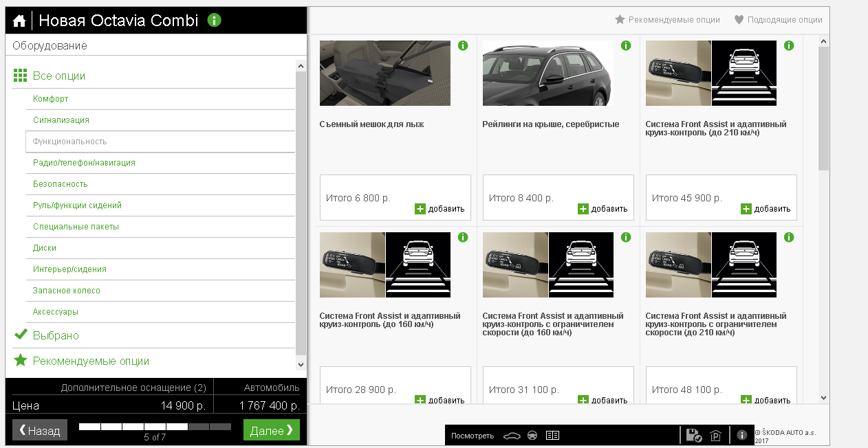Click the sidebar scrollbar up arrow
The height and width of the screenshot is (448, 868).
(301, 65)
